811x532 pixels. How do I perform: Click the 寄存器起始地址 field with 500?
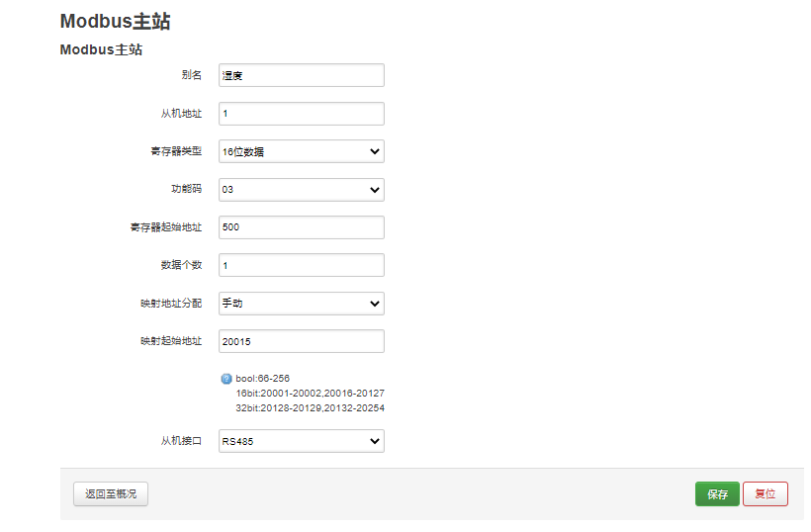[301, 227]
